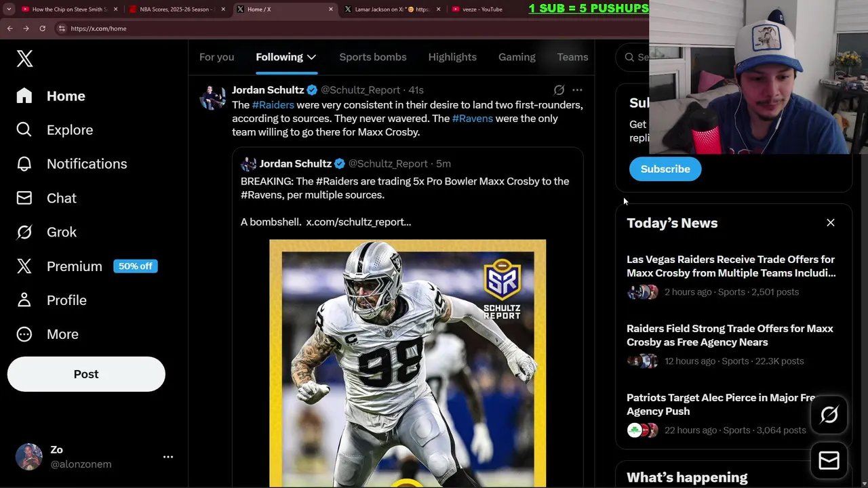Click Jordan Schultz avatar on top post

pos(212,97)
